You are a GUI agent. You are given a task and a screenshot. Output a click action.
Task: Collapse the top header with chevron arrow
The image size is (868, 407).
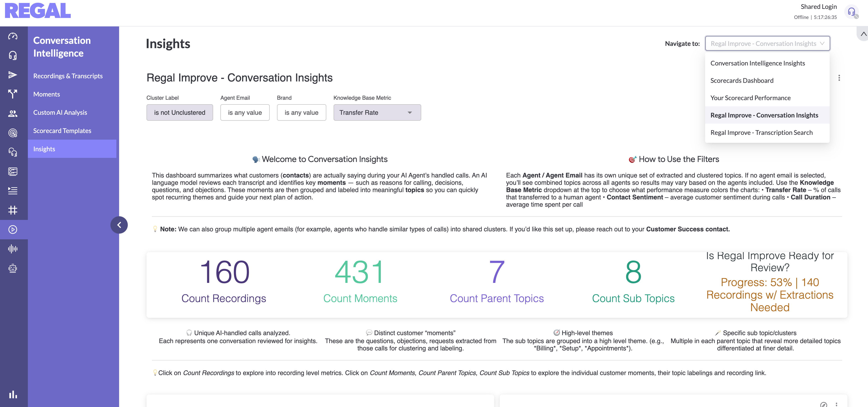[863, 34]
